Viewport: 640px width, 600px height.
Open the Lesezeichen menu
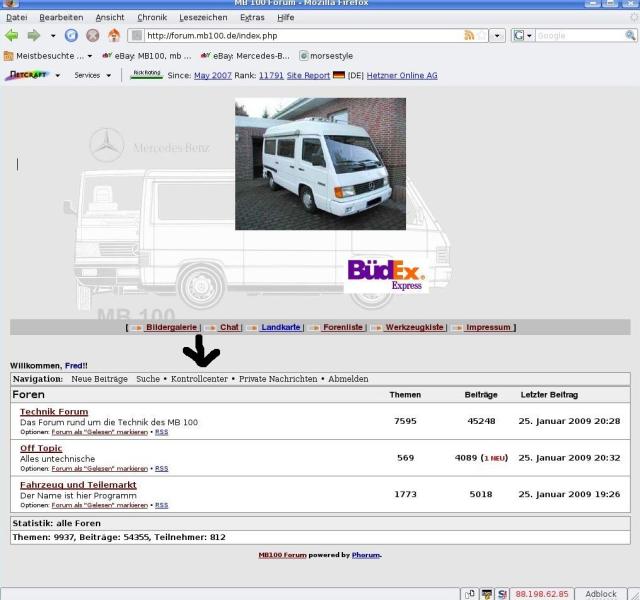(x=203, y=18)
